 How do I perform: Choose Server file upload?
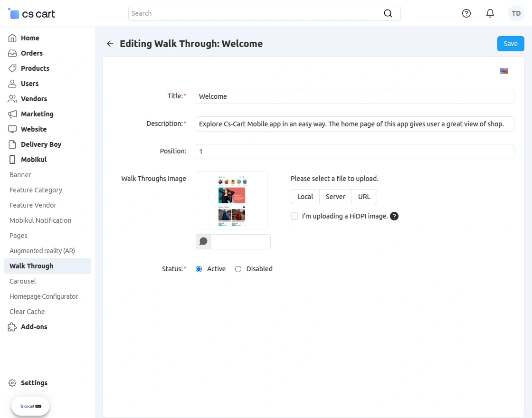335,197
